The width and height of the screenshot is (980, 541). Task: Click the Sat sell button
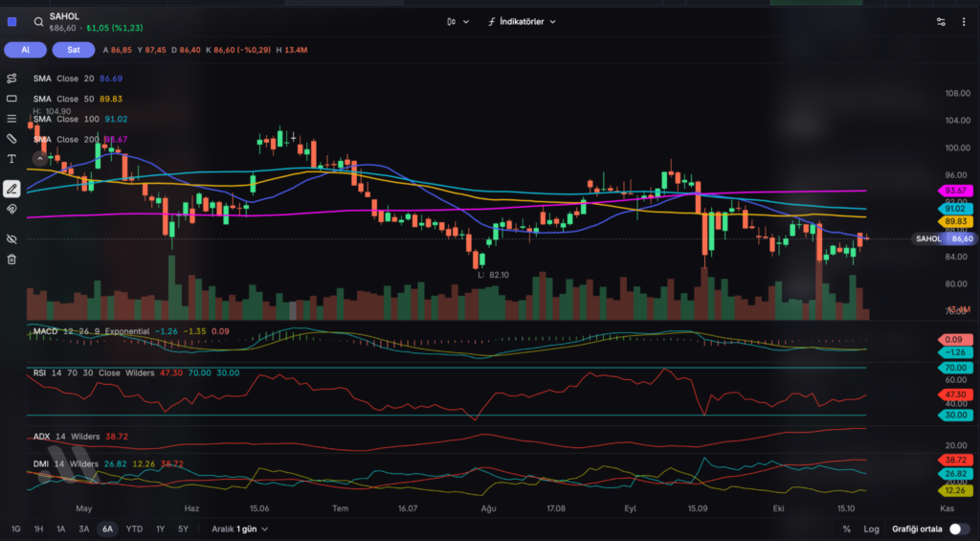(74, 50)
